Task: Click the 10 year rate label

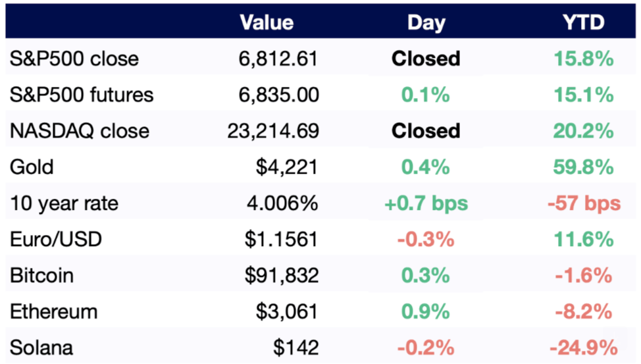Action: tap(64, 203)
